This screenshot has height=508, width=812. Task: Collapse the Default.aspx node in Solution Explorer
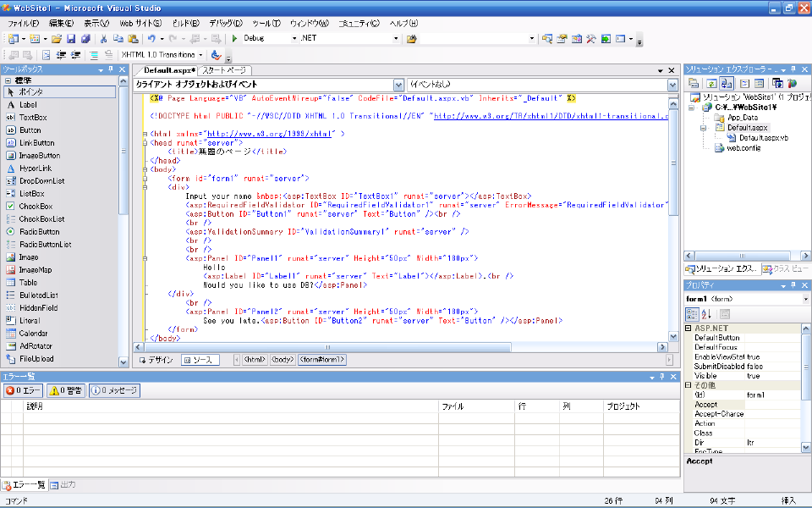pyautogui.click(x=703, y=128)
